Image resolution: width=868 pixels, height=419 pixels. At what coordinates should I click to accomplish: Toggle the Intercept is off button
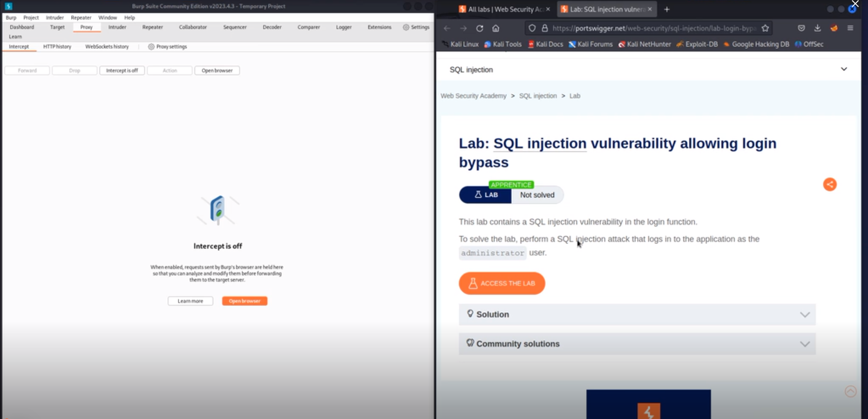tap(122, 71)
